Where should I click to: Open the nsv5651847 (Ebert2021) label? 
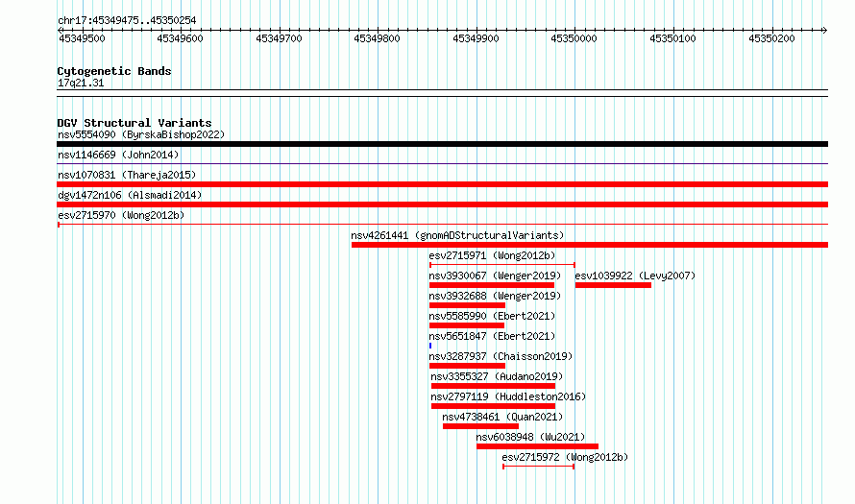point(493,336)
